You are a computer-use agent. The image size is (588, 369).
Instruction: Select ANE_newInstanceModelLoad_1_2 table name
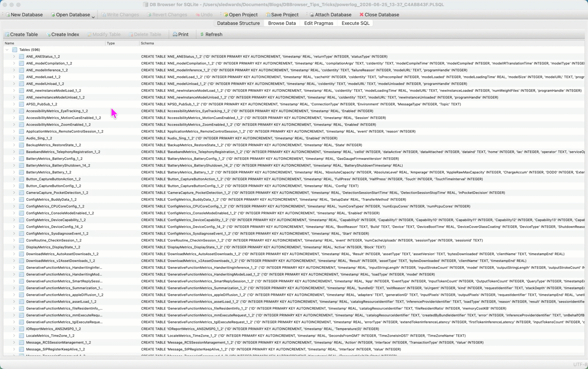[53, 91]
